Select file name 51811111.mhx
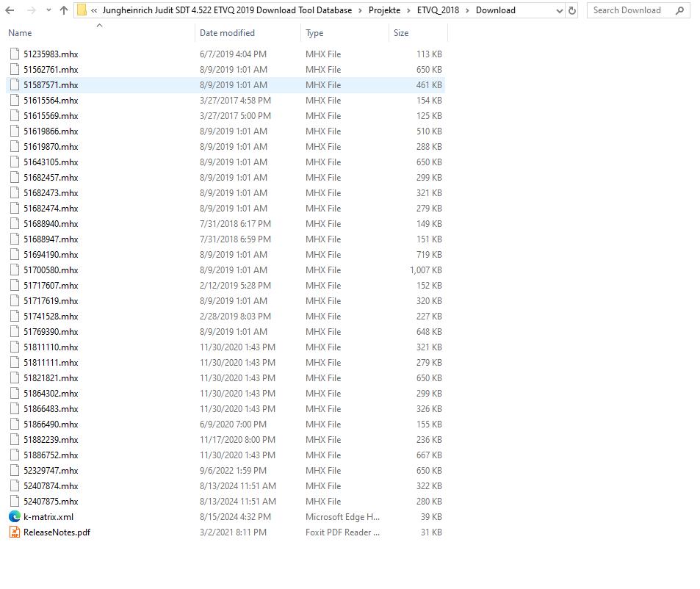This screenshot has width=700, height=589. click(x=51, y=363)
